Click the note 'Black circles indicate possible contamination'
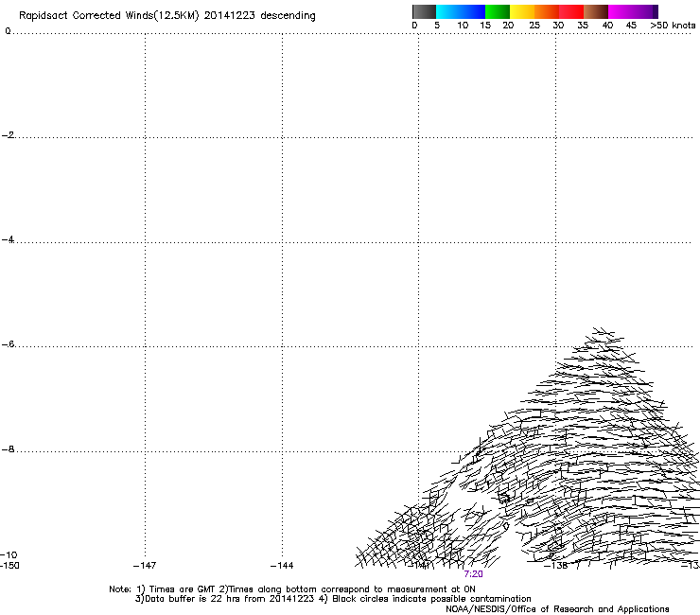The image size is (700, 615). point(431,599)
